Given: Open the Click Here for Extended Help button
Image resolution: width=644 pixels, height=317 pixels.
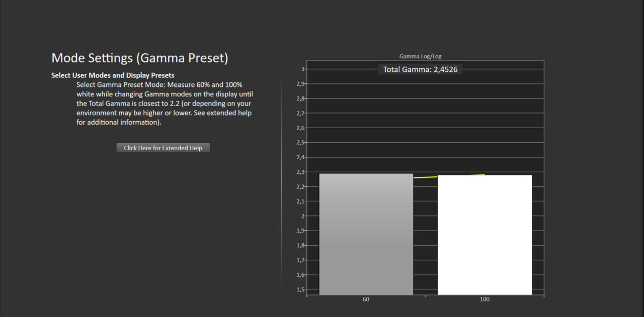Looking at the screenshot, I should pos(163,148).
